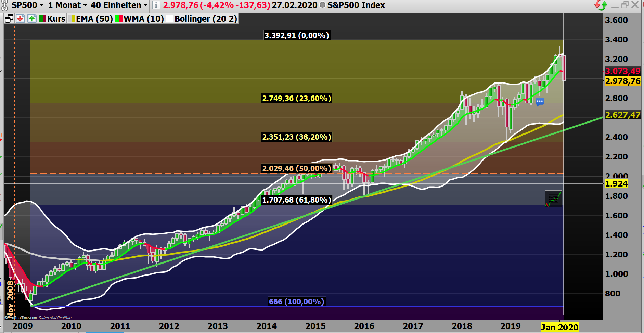The height and width of the screenshot is (333, 644).
Task: Click the Jan 2020 date label
Action: point(559,328)
